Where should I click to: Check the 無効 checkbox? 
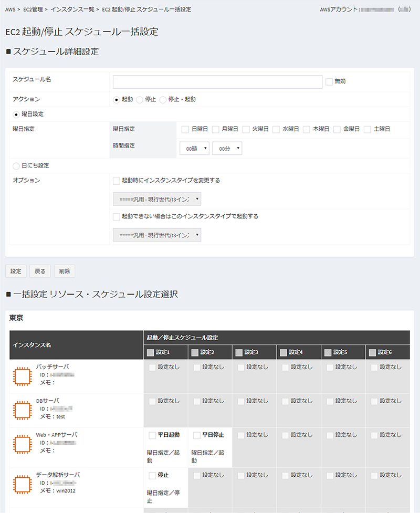(329, 82)
